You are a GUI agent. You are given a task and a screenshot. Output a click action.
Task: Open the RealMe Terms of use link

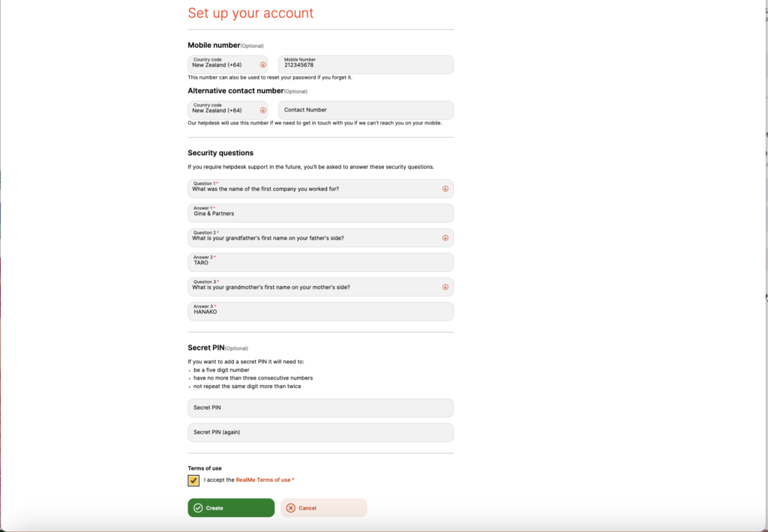(262, 480)
